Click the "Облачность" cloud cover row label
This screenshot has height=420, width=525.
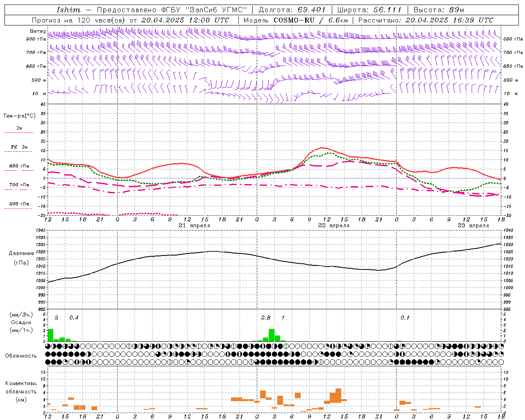(21, 356)
